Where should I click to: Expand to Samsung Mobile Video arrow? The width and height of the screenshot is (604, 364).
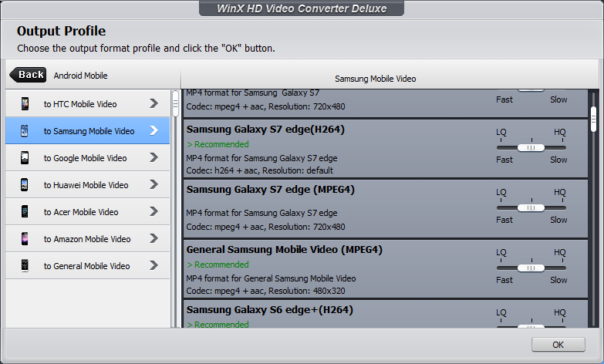pos(154,130)
